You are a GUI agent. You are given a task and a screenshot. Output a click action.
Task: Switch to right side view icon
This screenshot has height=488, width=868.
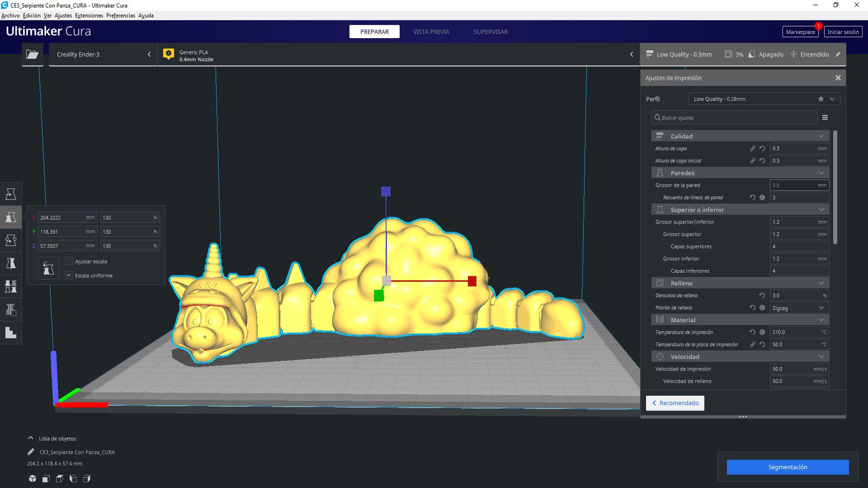click(87, 479)
